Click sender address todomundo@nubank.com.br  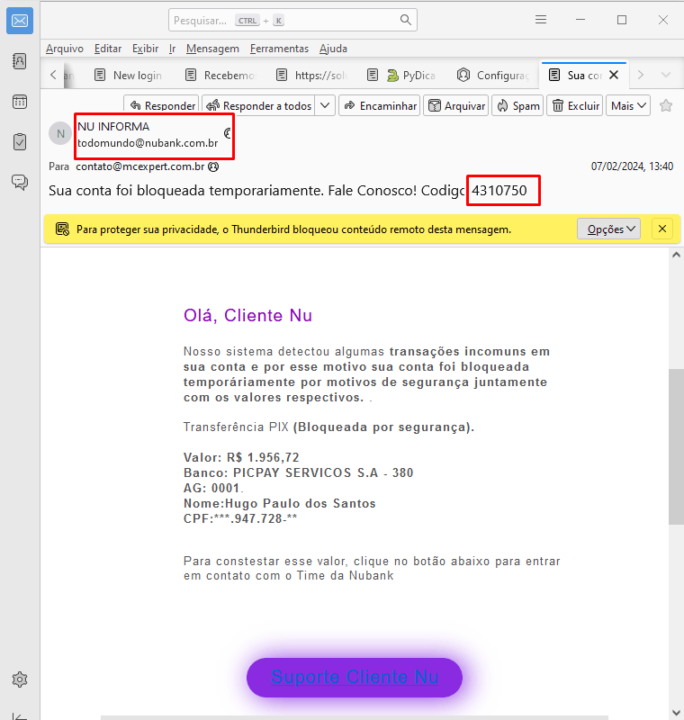coord(148,143)
